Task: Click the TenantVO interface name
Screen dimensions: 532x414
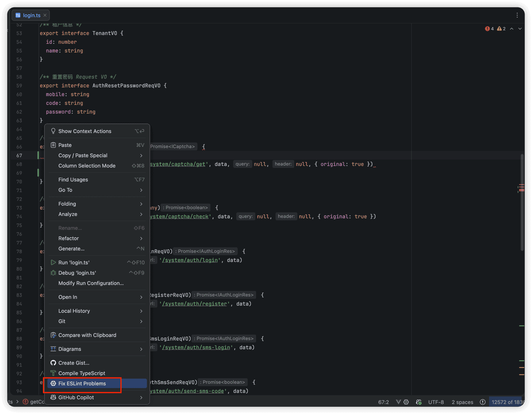Action: click(x=105, y=33)
